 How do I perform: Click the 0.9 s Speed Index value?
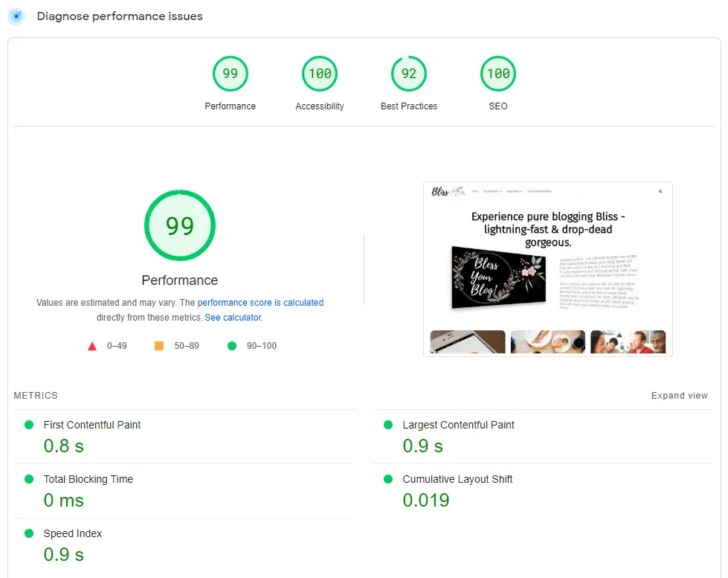coord(64,555)
